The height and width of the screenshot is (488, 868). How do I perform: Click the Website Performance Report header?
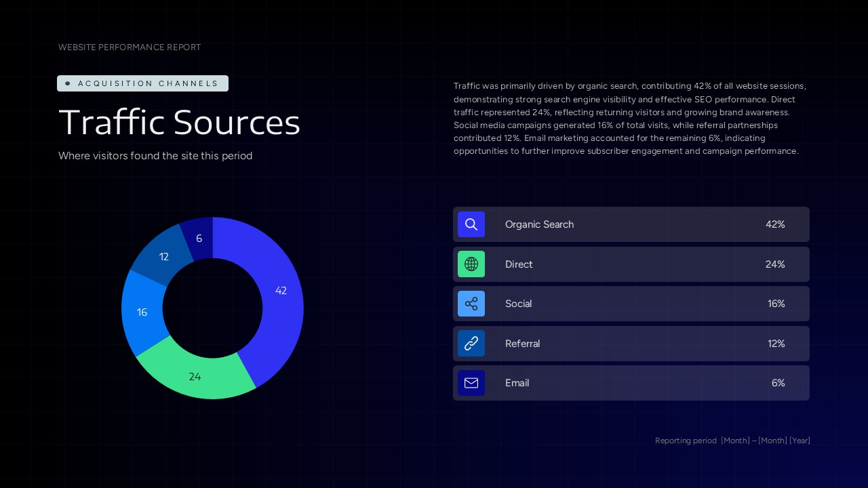click(130, 47)
